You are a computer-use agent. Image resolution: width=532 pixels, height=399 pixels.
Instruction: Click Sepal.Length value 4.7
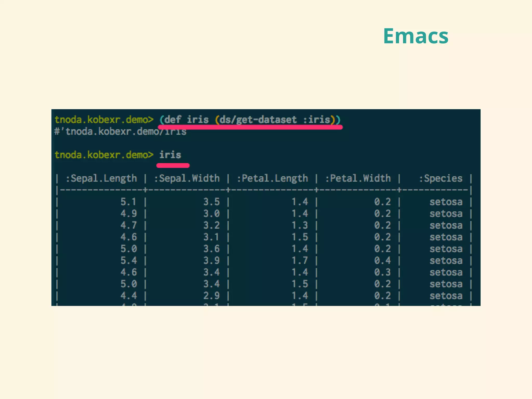coord(129,225)
